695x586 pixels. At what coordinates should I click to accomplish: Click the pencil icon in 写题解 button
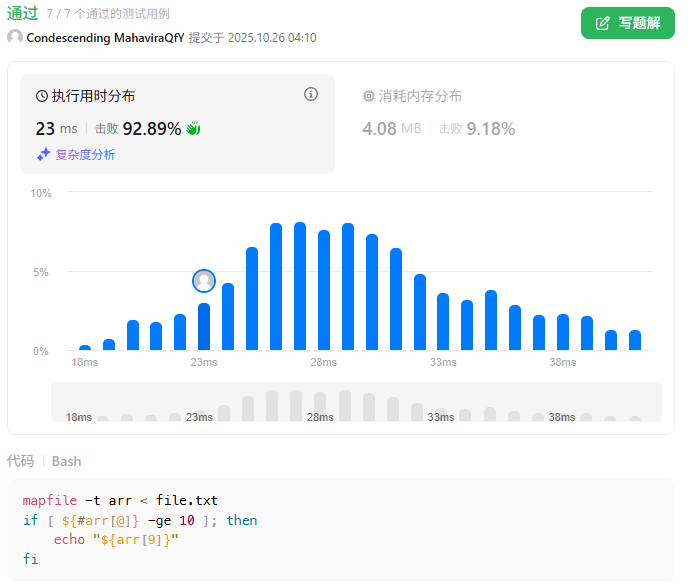pyautogui.click(x=603, y=23)
